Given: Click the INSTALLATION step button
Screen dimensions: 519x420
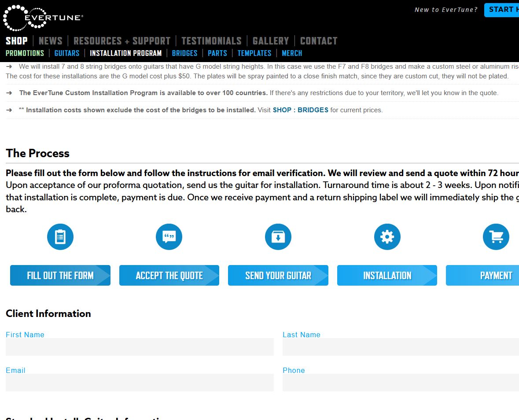Looking at the screenshot, I should (387, 275).
